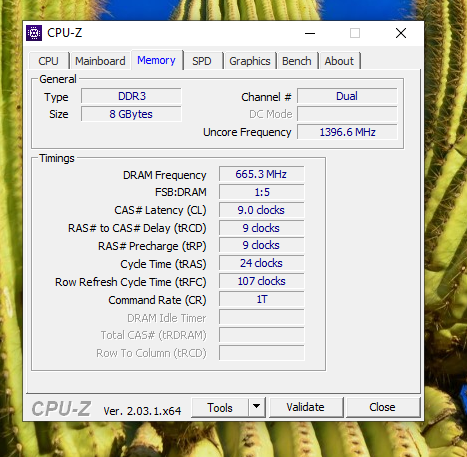Select the DDR3 type value field

[131, 96]
